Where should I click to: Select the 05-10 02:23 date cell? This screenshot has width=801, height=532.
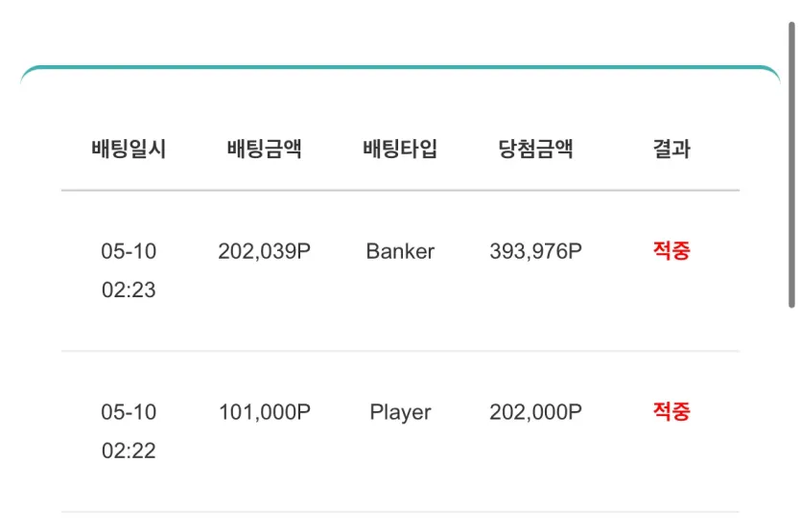click(x=129, y=270)
